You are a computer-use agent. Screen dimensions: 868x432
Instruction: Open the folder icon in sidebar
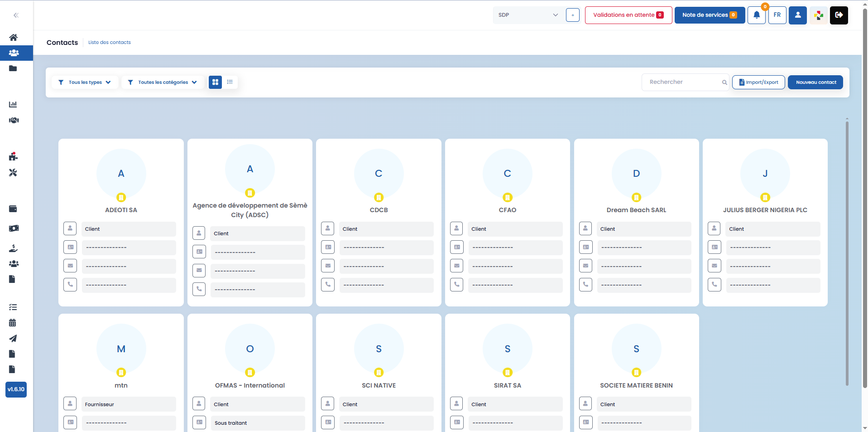(13, 68)
